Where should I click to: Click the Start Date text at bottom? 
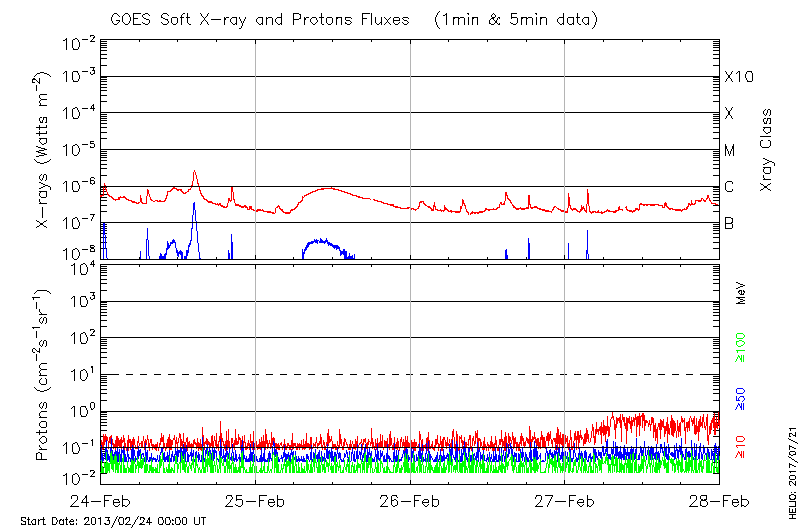pyautogui.click(x=113, y=521)
